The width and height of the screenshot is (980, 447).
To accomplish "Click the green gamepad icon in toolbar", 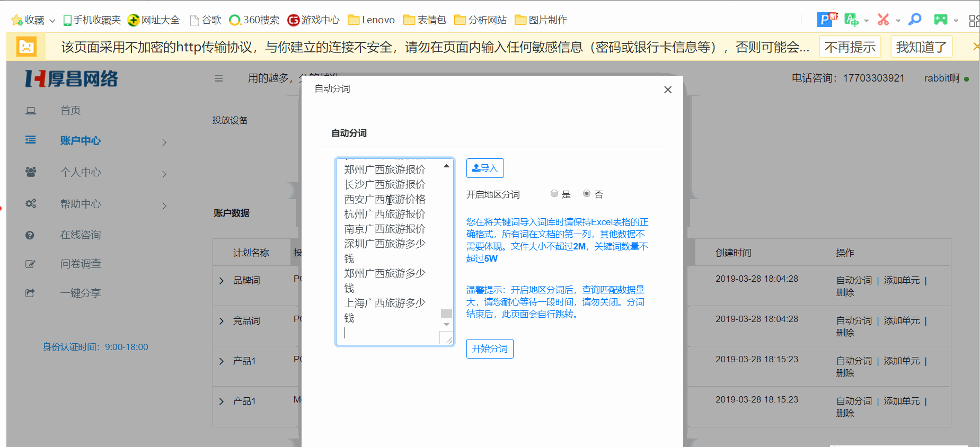I will pyautogui.click(x=940, y=20).
